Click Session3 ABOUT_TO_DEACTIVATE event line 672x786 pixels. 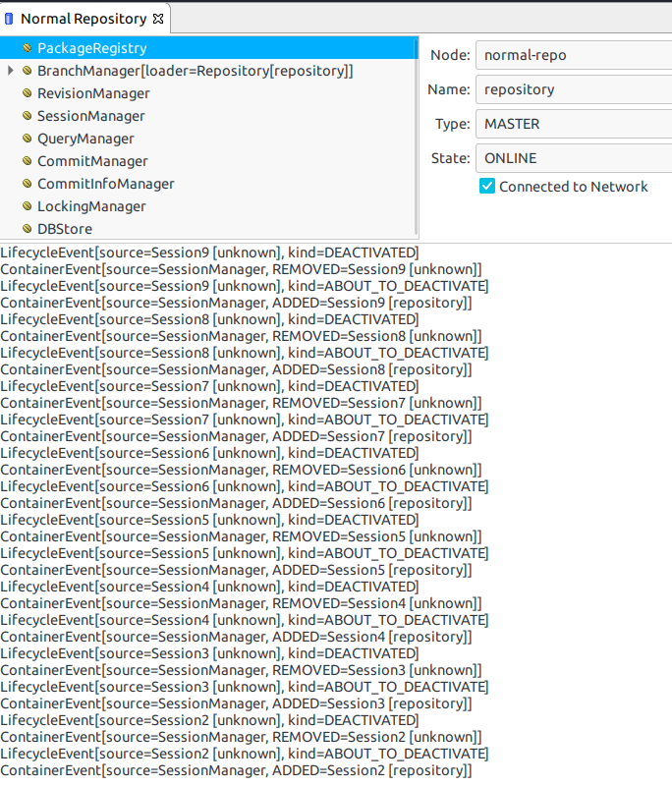[x=245, y=687]
